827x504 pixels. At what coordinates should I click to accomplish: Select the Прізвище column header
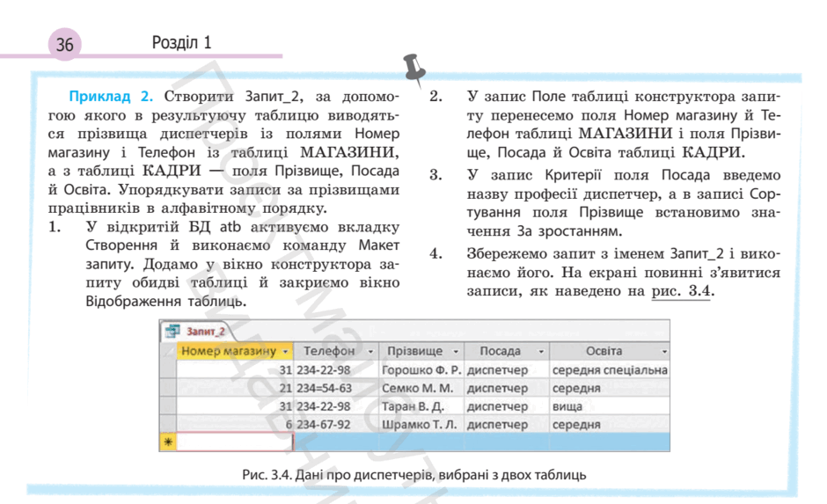pyautogui.click(x=421, y=351)
